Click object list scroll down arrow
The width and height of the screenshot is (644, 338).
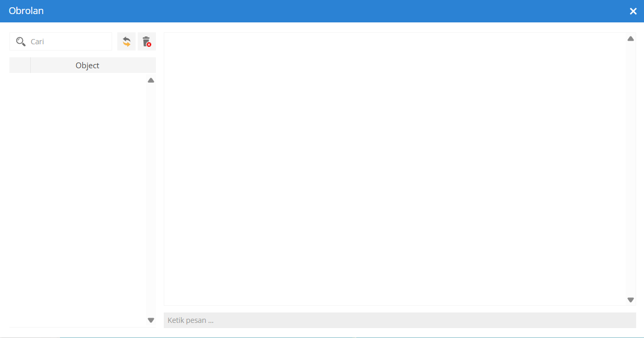[151, 320]
